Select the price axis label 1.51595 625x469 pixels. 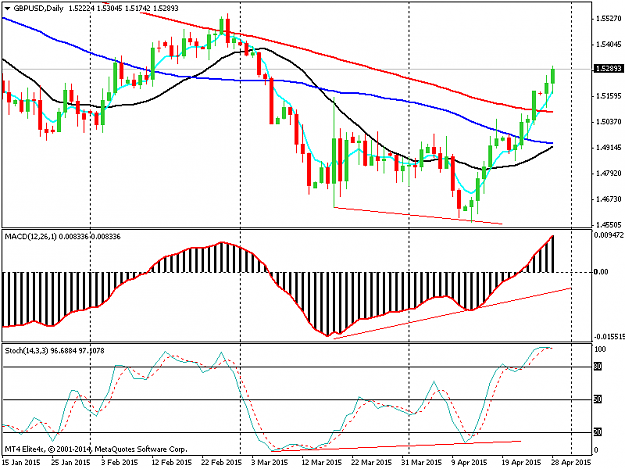[609, 96]
